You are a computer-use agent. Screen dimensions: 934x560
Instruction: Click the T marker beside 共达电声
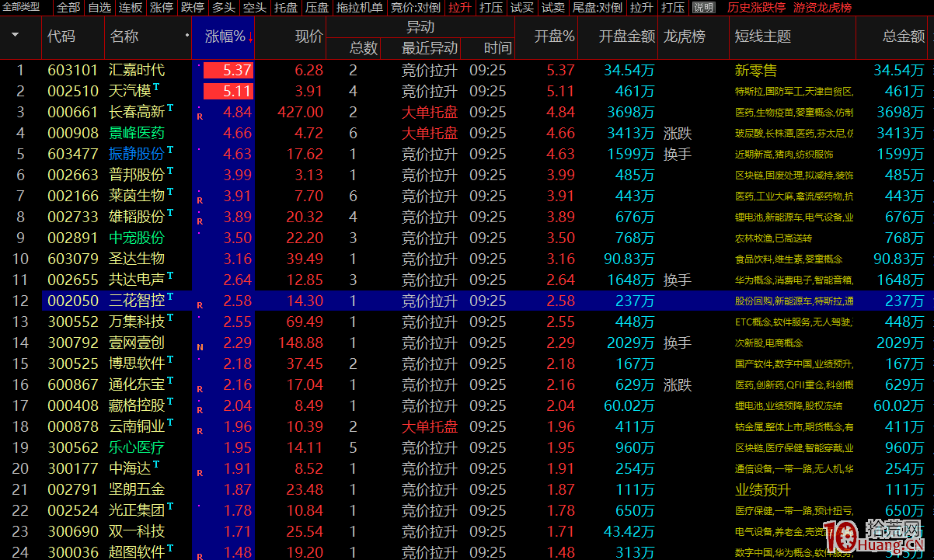coord(170,276)
